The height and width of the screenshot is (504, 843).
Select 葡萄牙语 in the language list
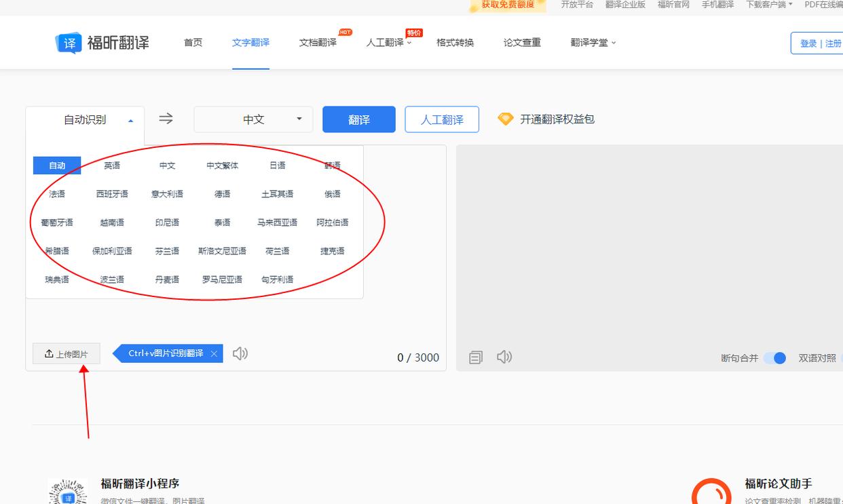(x=57, y=222)
